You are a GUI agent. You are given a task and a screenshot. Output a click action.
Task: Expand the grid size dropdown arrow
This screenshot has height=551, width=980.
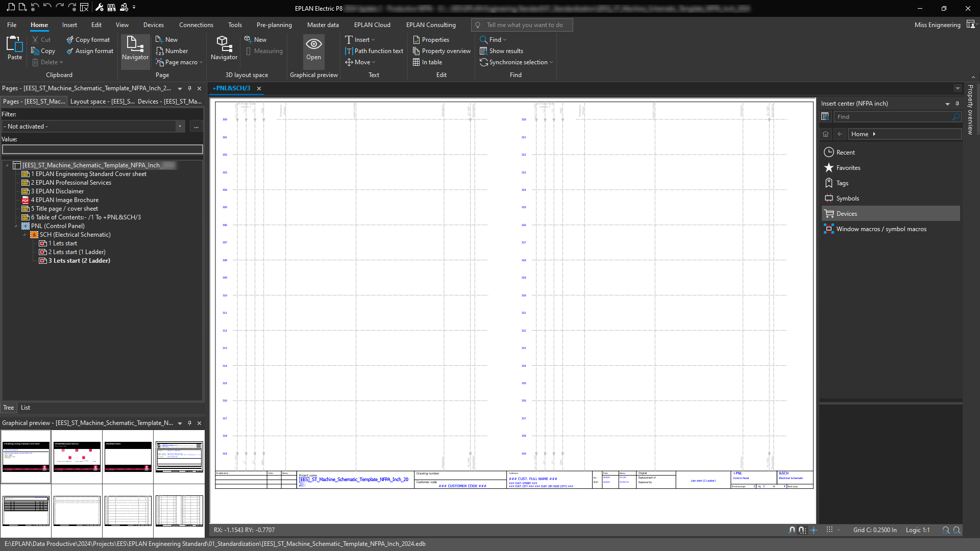(x=839, y=530)
